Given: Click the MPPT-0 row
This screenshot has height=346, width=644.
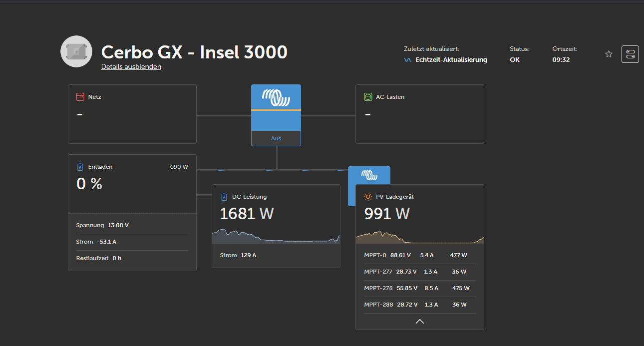Looking at the screenshot, I should [x=420, y=255].
